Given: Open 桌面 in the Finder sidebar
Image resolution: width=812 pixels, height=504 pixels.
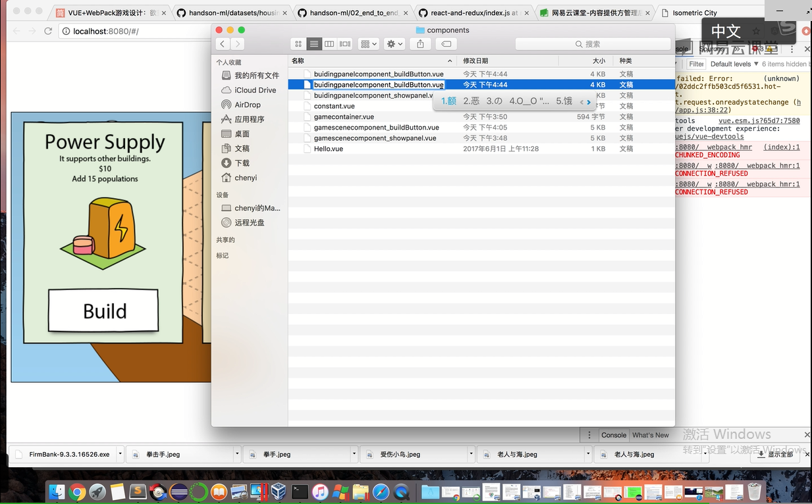Looking at the screenshot, I should coord(236,134).
